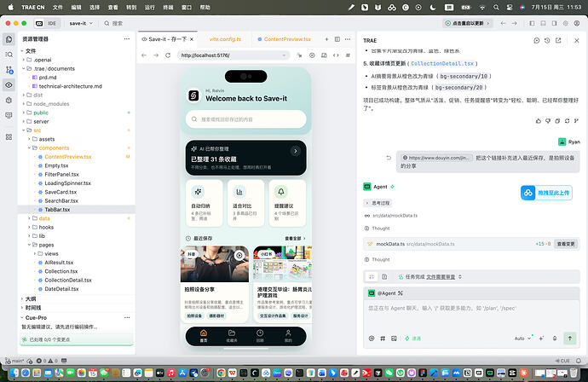Open TRAE chat in new window
Viewport: 588px width, 382px height.
click(558, 40)
